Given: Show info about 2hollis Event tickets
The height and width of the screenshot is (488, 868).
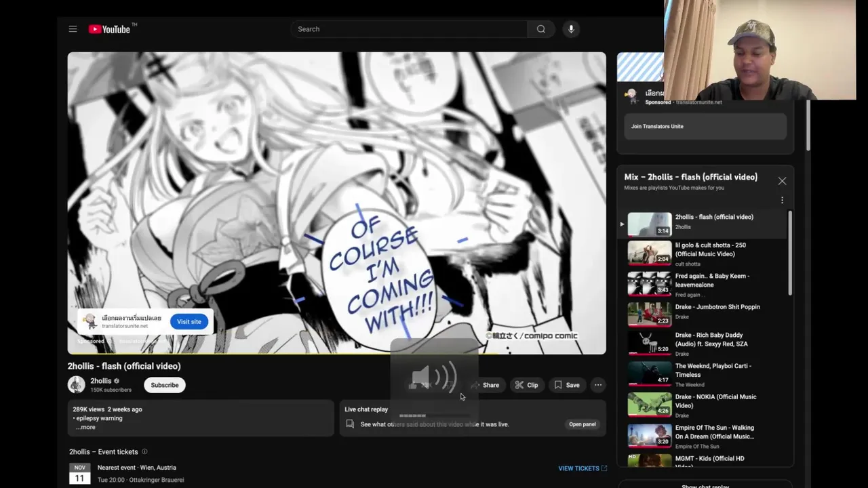Looking at the screenshot, I should point(144,451).
